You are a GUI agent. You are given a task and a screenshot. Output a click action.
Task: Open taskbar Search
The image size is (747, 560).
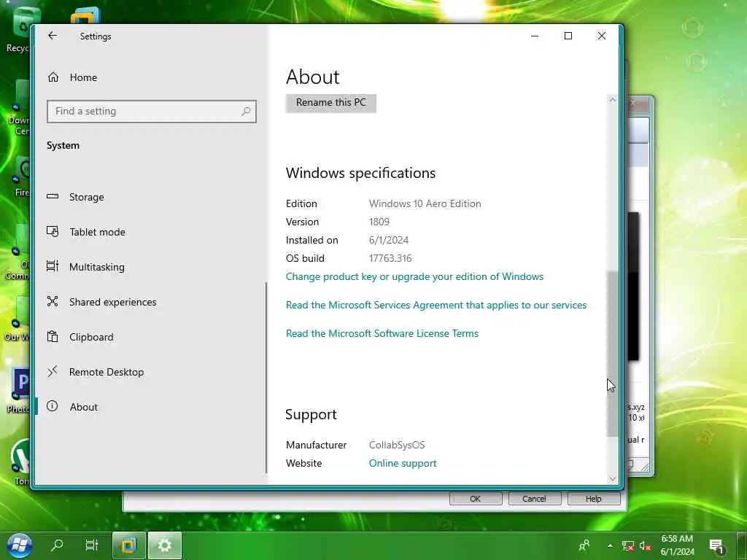(x=57, y=545)
